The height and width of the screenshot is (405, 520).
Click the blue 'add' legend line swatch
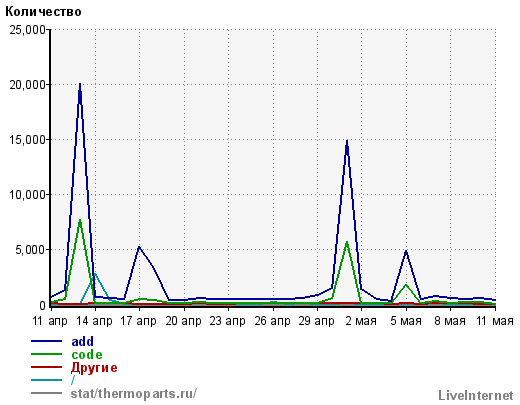coord(46,341)
